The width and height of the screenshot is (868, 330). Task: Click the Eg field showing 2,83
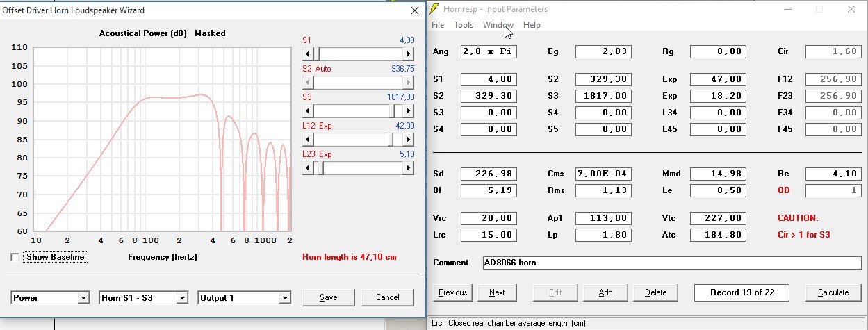tap(603, 51)
